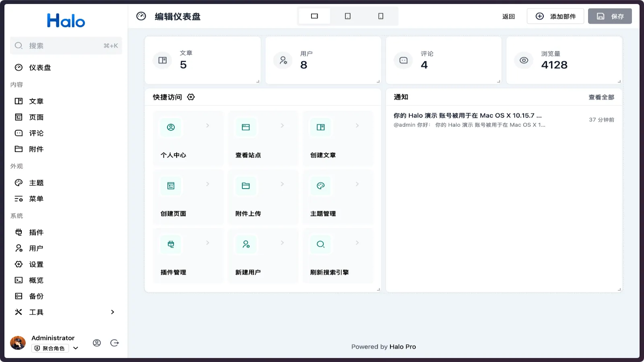Open 查看全部 notifications link
Image resolution: width=644 pixels, height=362 pixels.
pos(601,97)
